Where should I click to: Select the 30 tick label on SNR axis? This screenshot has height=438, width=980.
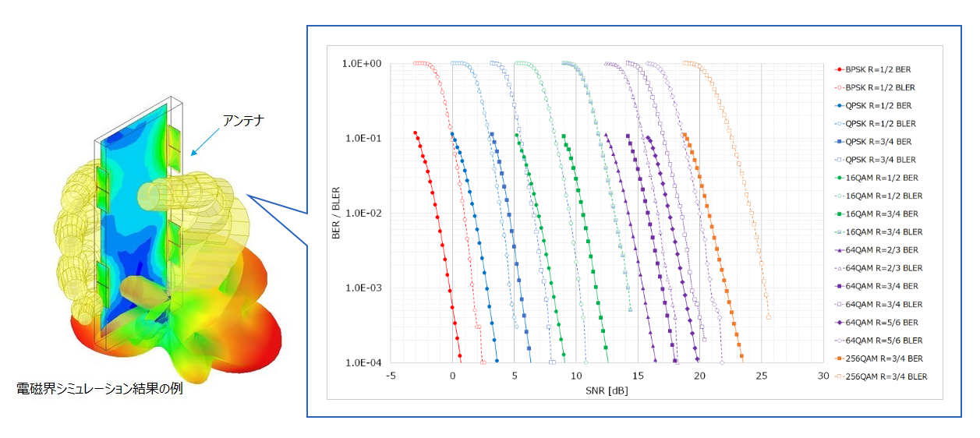(823, 375)
